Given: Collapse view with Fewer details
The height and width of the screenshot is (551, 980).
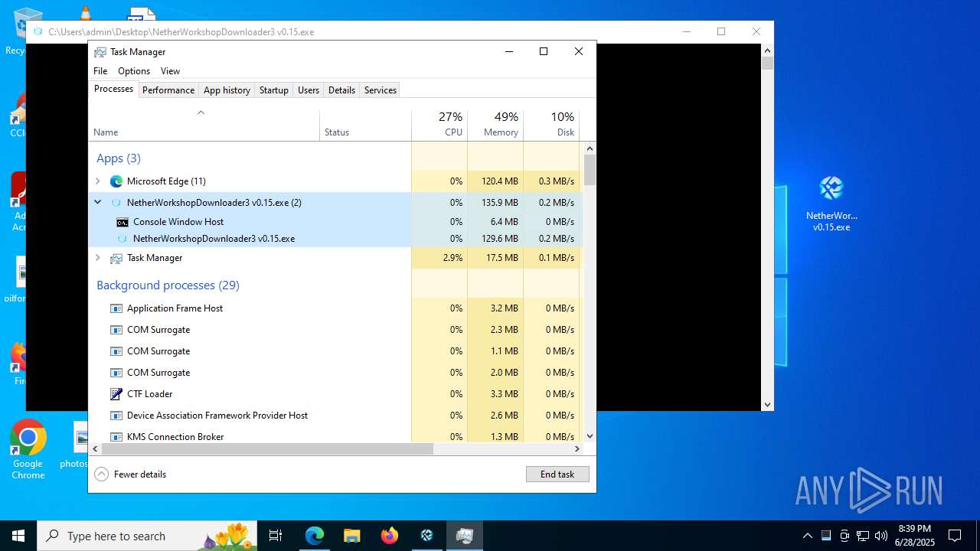Looking at the screenshot, I should click(x=130, y=474).
